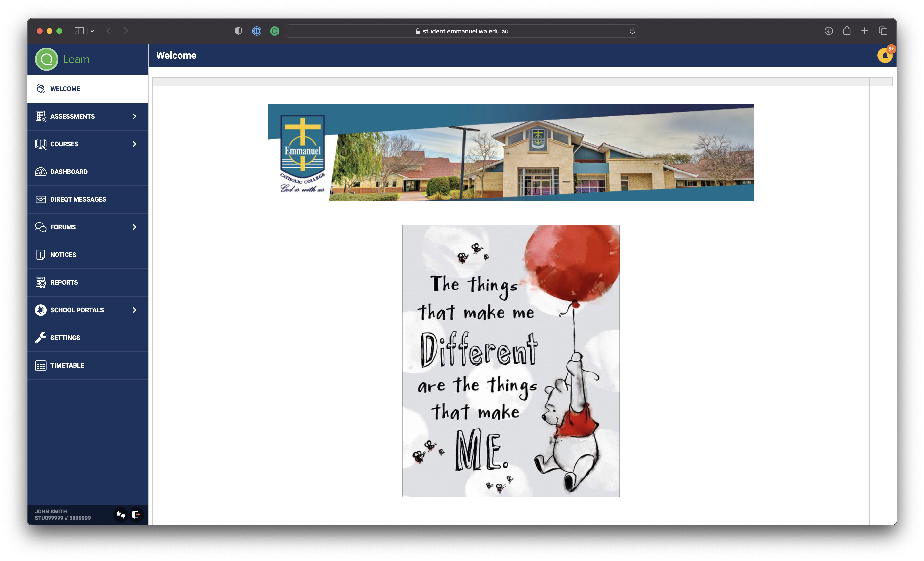The height and width of the screenshot is (561, 924).
Task: Open the Safari downloads icon
Action: pyautogui.click(x=829, y=31)
